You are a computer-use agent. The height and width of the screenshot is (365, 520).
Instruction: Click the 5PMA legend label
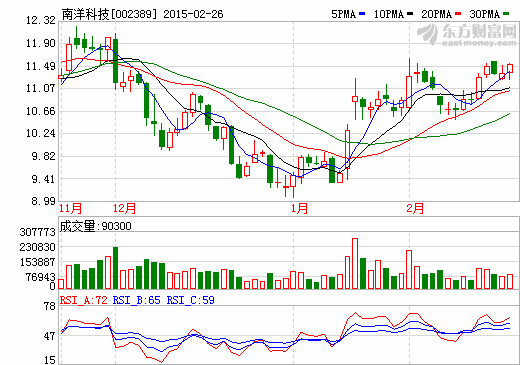pos(343,14)
